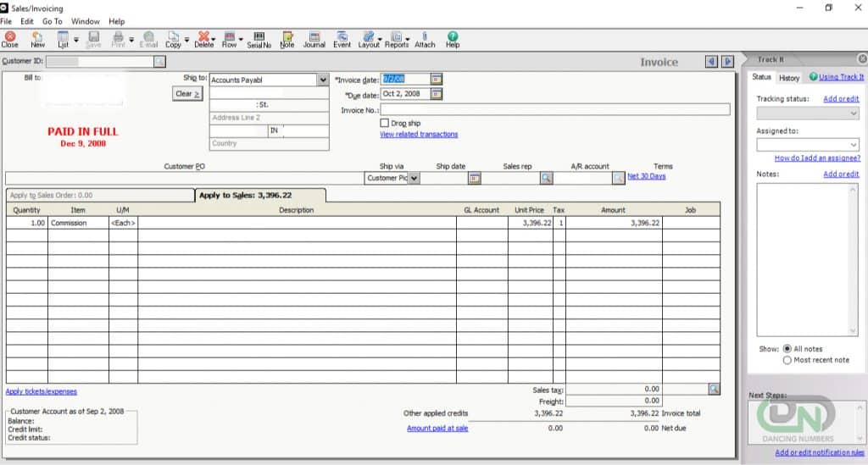The width and height of the screenshot is (868, 465).
Task: Click the Net 30 Days terms link
Action: 646,176
